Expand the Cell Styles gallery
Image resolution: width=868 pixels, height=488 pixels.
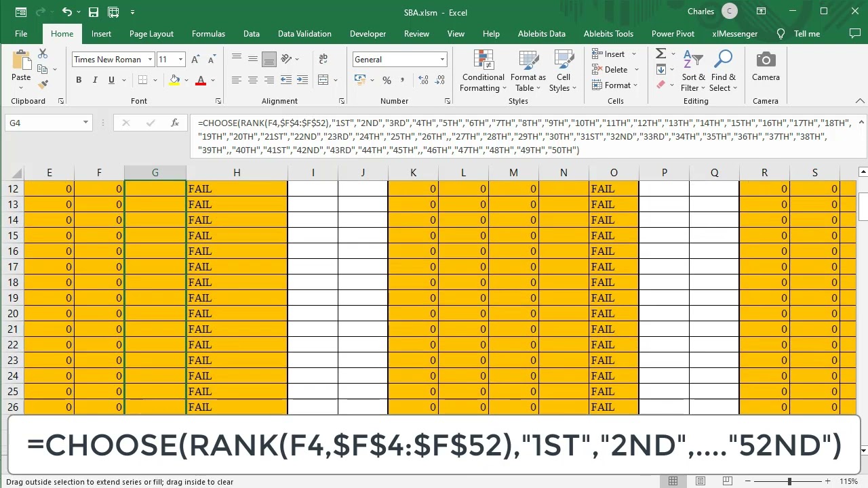563,70
